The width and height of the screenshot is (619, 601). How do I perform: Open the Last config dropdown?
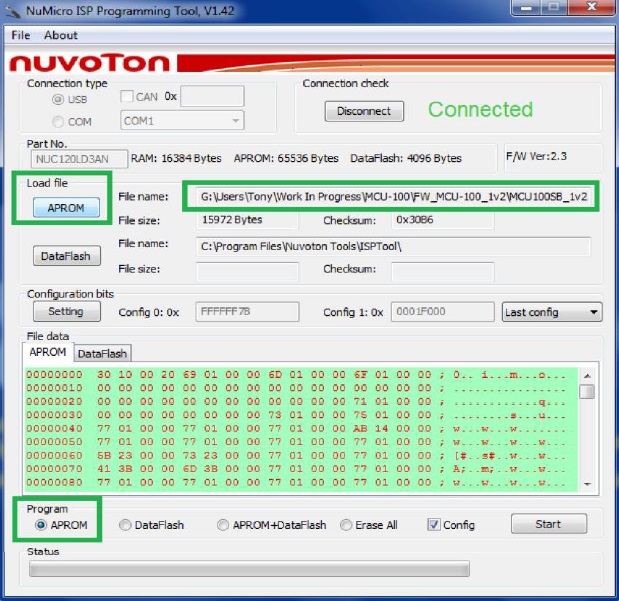[552, 312]
